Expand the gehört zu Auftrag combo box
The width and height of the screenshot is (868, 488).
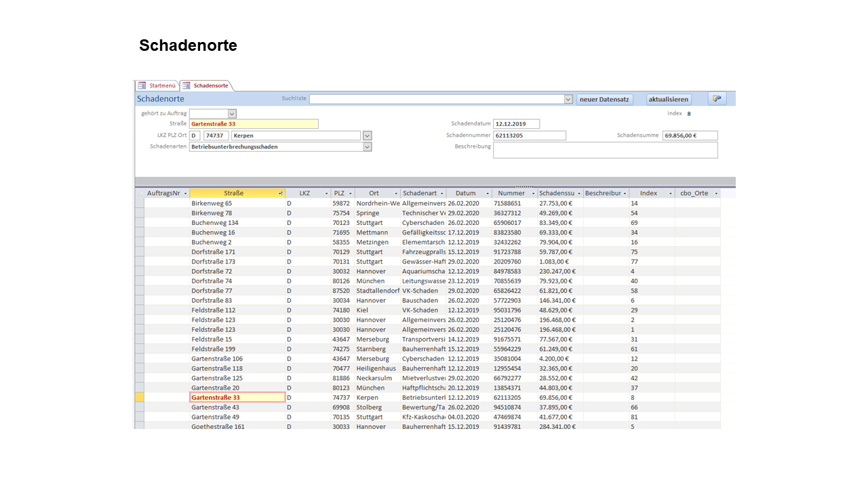pyautogui.click(x=232, y=114)
